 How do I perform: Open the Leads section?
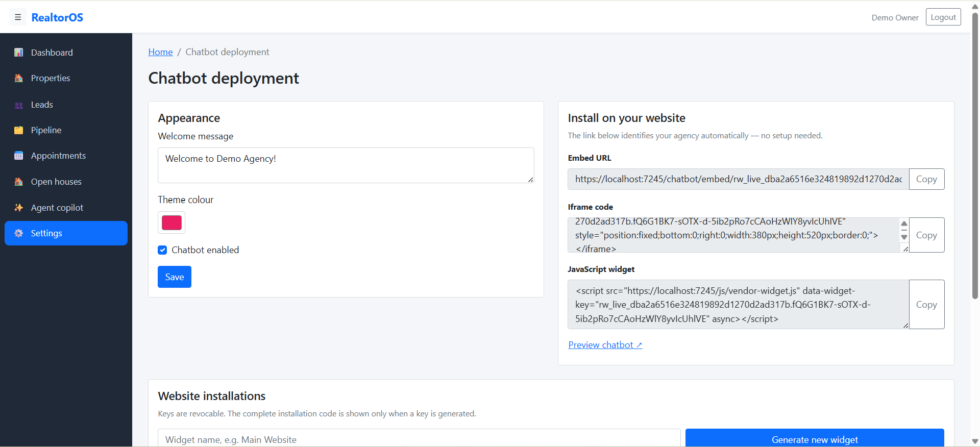66,105
